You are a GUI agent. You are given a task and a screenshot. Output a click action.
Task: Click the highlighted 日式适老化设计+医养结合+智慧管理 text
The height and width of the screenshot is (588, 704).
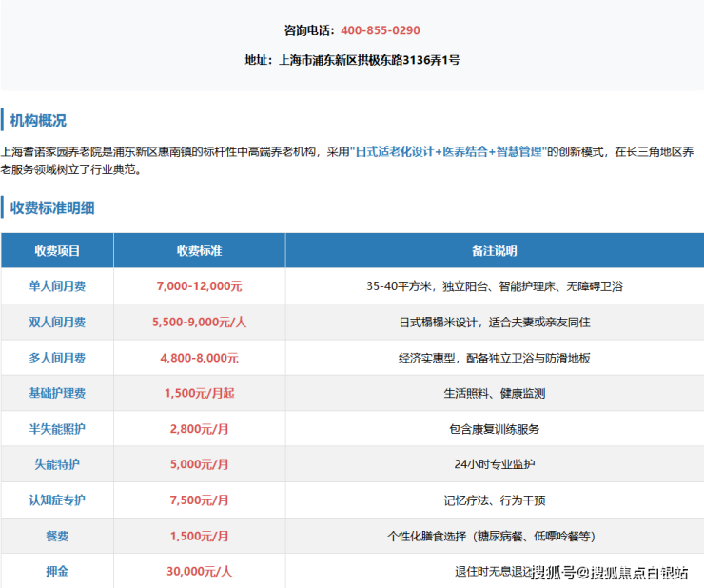453,152
